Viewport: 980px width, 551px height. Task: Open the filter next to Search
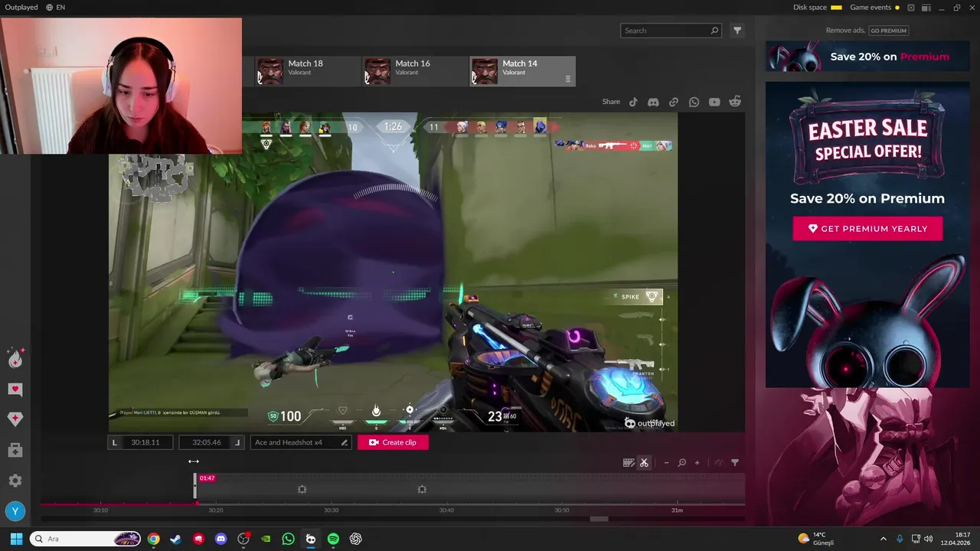[x=737, y=31]
